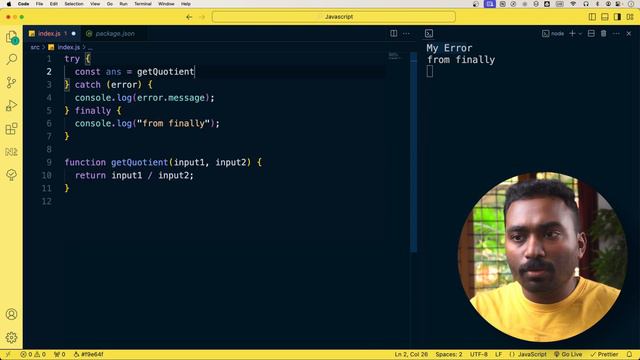
Task: Change encoding via UTF-8
Action: 478,354
